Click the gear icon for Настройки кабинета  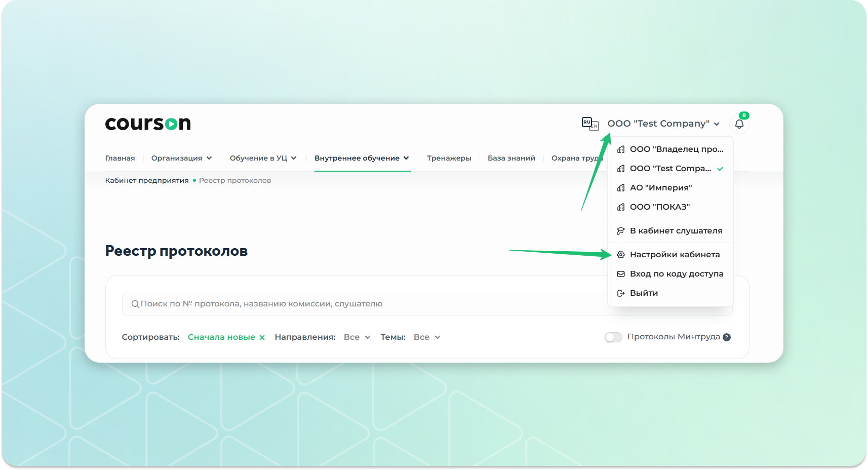pos(621,255)
